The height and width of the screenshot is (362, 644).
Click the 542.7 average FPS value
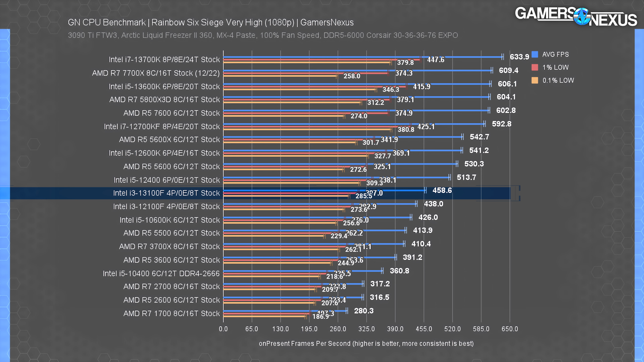pyautogui.click(x=479, y=137)
